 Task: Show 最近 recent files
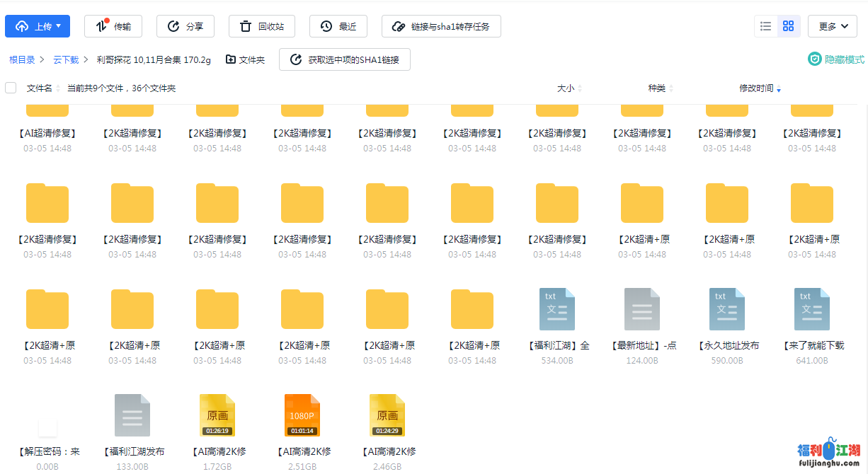click(x=338, y=26)
